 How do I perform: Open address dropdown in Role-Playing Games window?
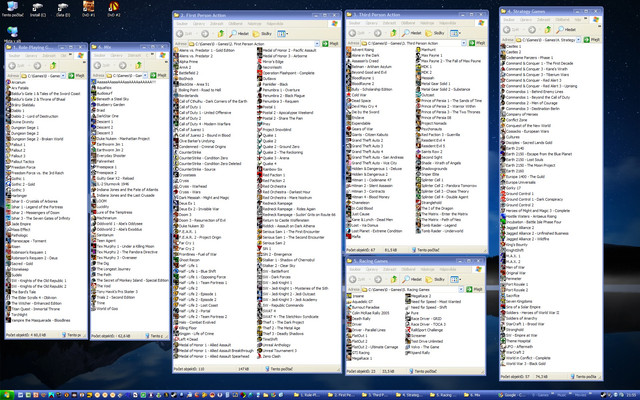click(63, 76)
